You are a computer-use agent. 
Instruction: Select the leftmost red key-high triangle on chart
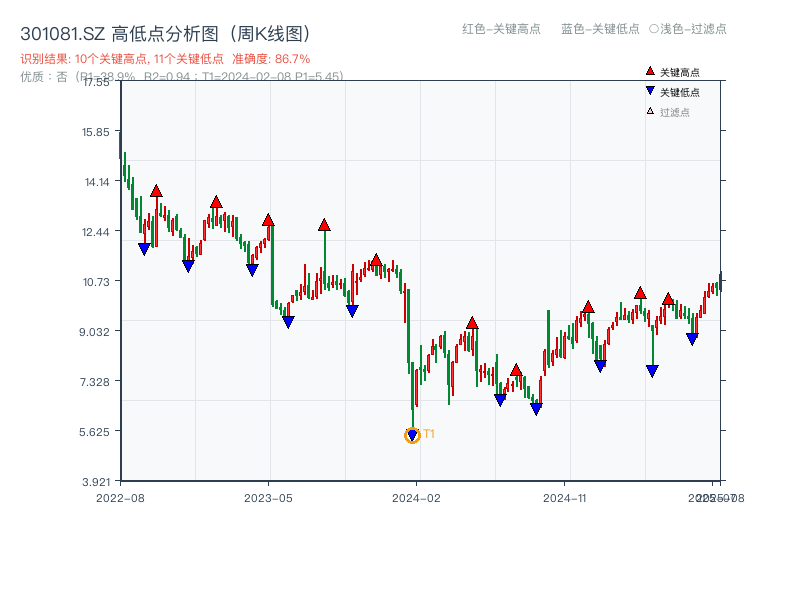(x=156, y=191)
